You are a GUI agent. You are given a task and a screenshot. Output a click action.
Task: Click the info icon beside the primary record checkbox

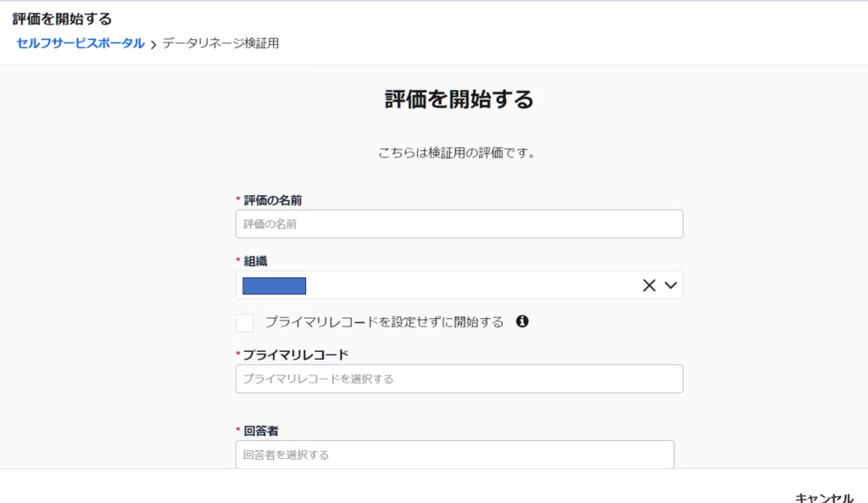[522, 321]
